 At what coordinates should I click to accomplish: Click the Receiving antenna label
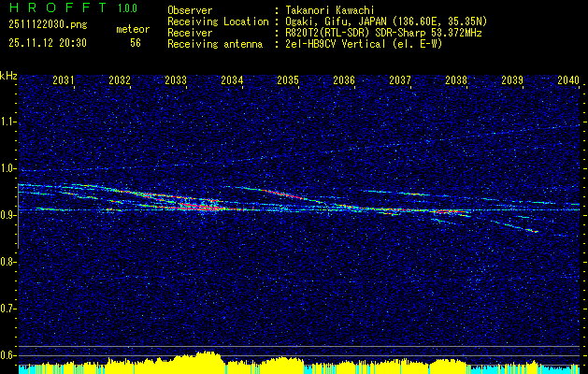215,44
